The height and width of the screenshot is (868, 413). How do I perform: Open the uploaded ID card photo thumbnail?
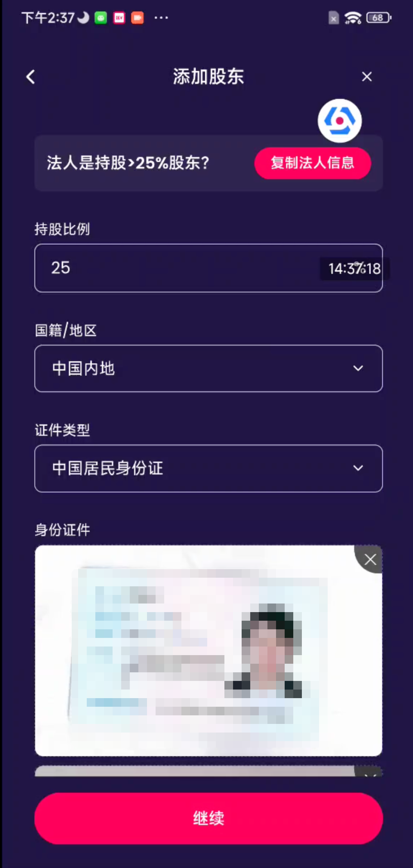(x=208, y=650)
